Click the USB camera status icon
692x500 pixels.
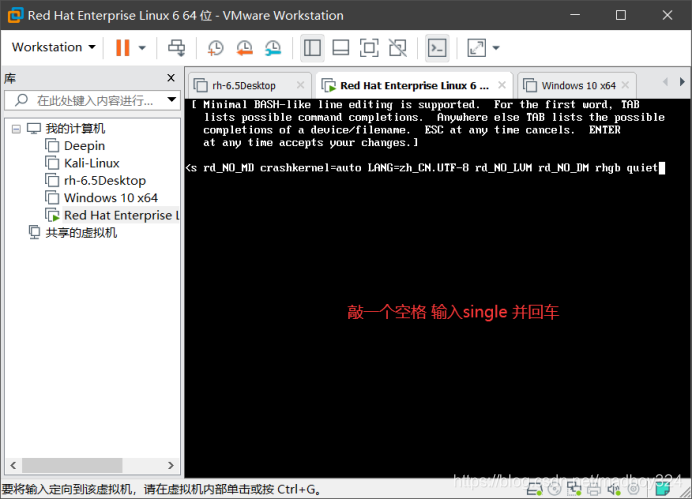click(634, 488)
